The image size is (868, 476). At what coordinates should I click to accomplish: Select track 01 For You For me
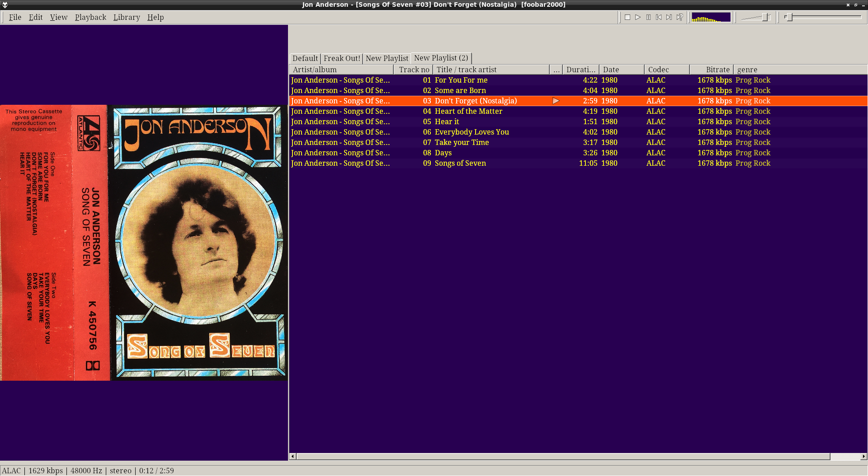coord(578,80)
